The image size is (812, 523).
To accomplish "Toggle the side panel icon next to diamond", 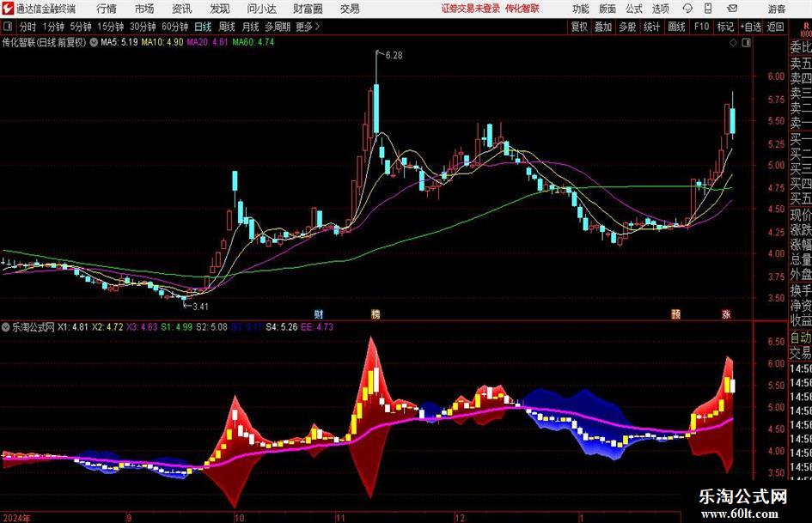I will (x=746, y=43).
